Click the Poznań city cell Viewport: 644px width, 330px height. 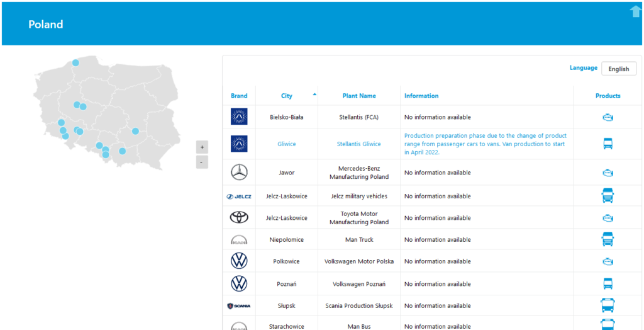click(x=287, y=284)
